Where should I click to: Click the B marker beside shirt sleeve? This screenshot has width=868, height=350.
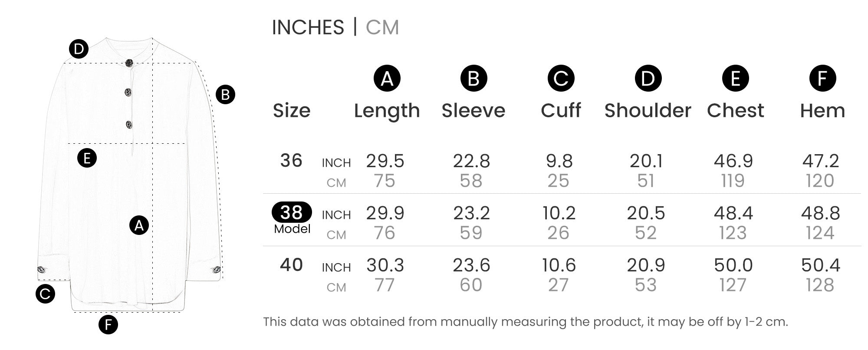[225, 94]
